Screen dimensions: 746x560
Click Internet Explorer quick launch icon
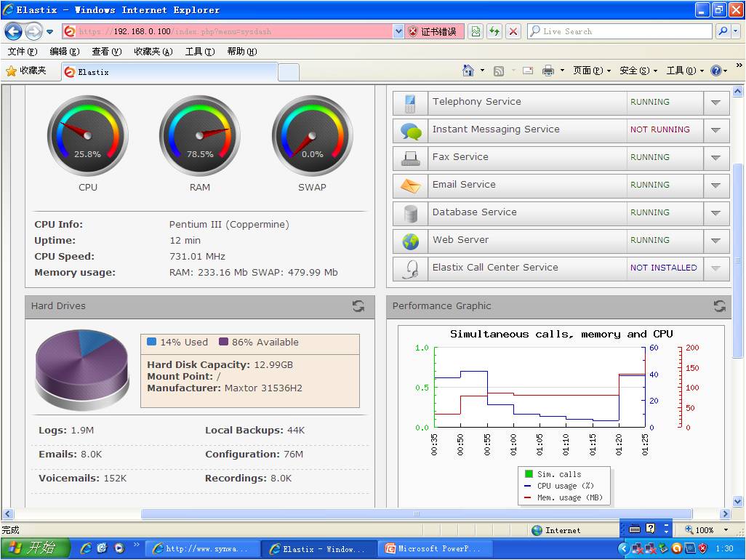point(86,548)
